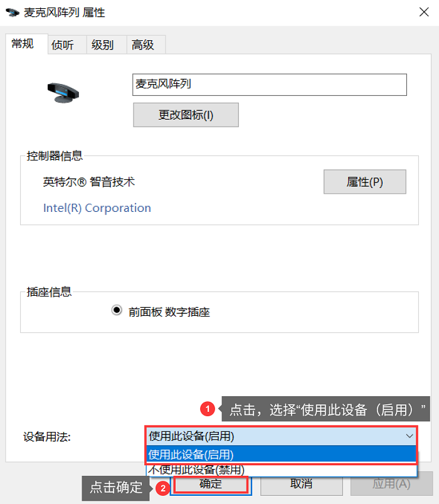Click the 属性(P) button
The height and width of the screenshot is (504, 439).
tap(364, 181)
